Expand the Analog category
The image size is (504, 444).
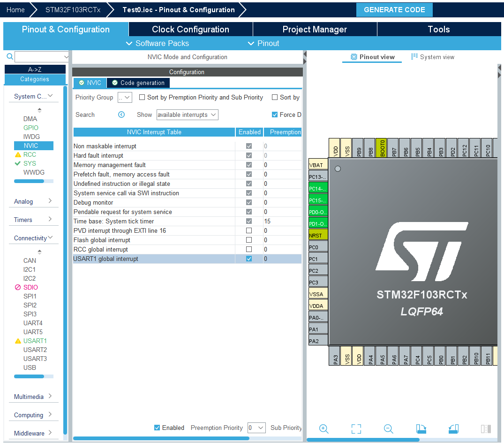pos(33,201)
